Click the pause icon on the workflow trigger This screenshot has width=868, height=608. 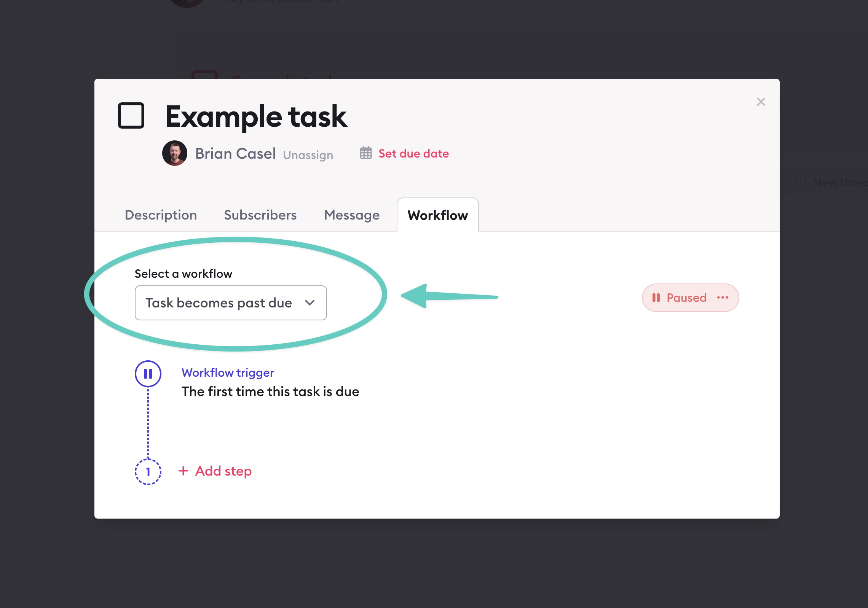(148, 374)
